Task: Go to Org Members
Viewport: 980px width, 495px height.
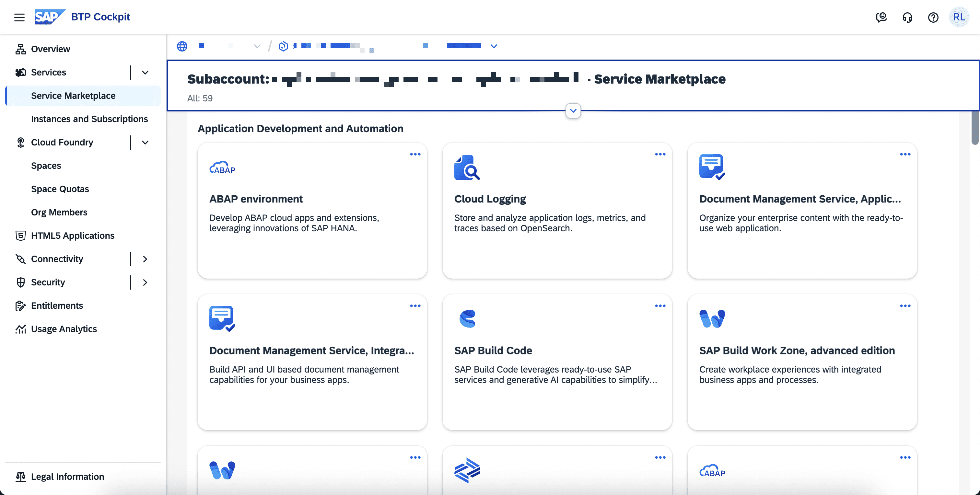Action: [x=59, y=212]
